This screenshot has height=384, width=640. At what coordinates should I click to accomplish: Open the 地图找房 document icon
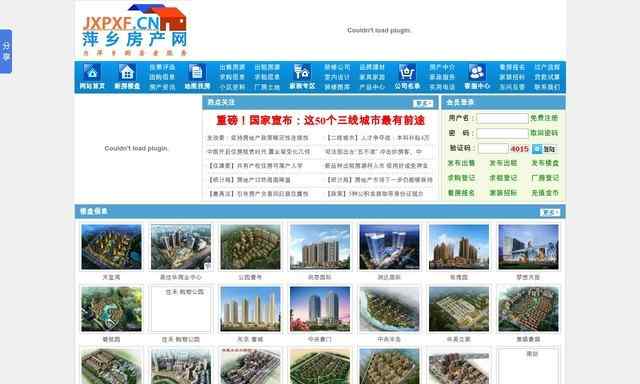pyautogui.click(x=197, y=73)
